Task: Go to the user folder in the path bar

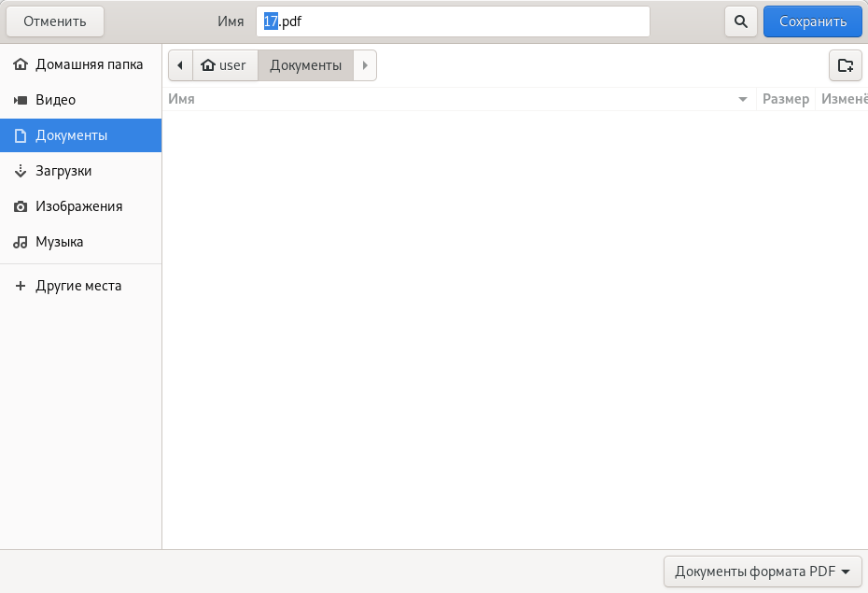Action: (x=225, y=65)
